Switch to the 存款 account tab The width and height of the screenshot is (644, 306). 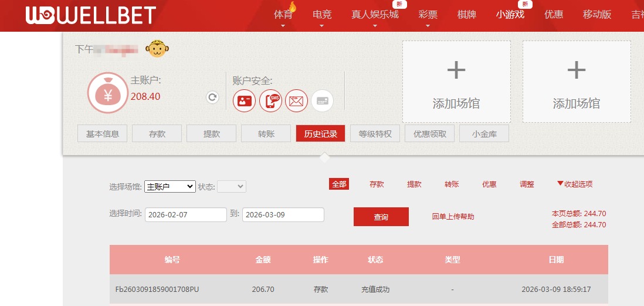(157, 134)
